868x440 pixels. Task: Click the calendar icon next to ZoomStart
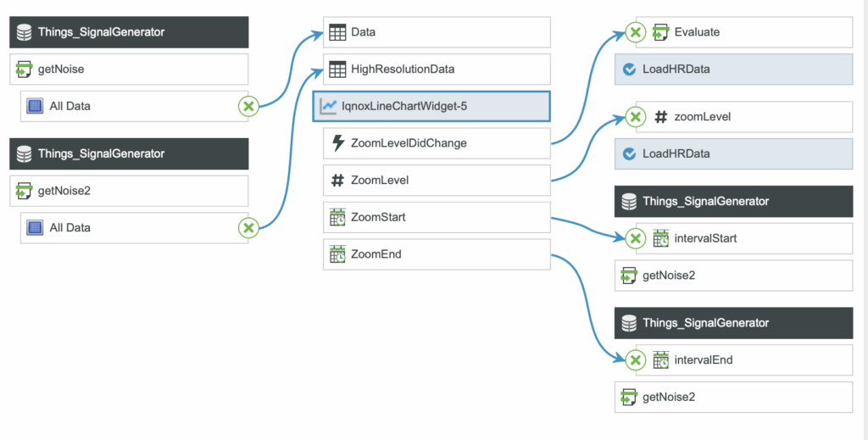337,217
